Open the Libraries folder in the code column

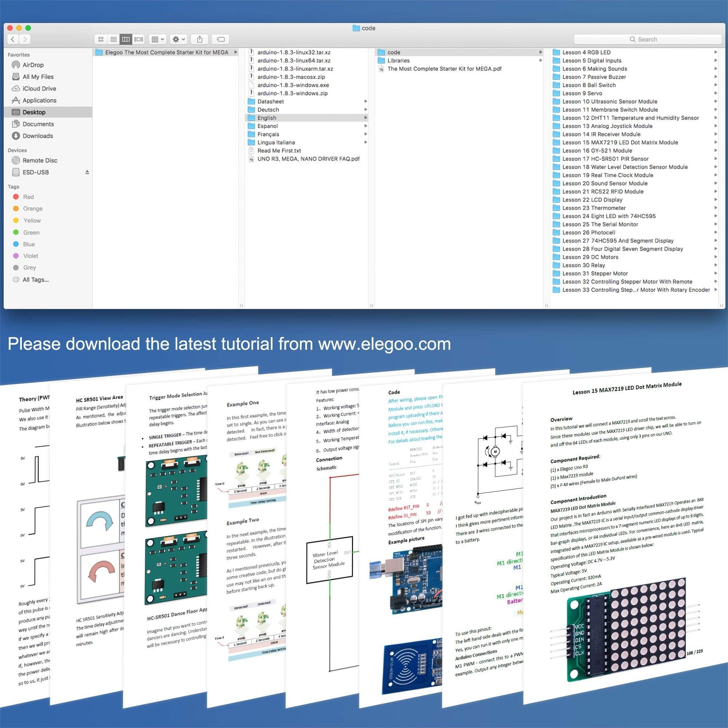398,60
